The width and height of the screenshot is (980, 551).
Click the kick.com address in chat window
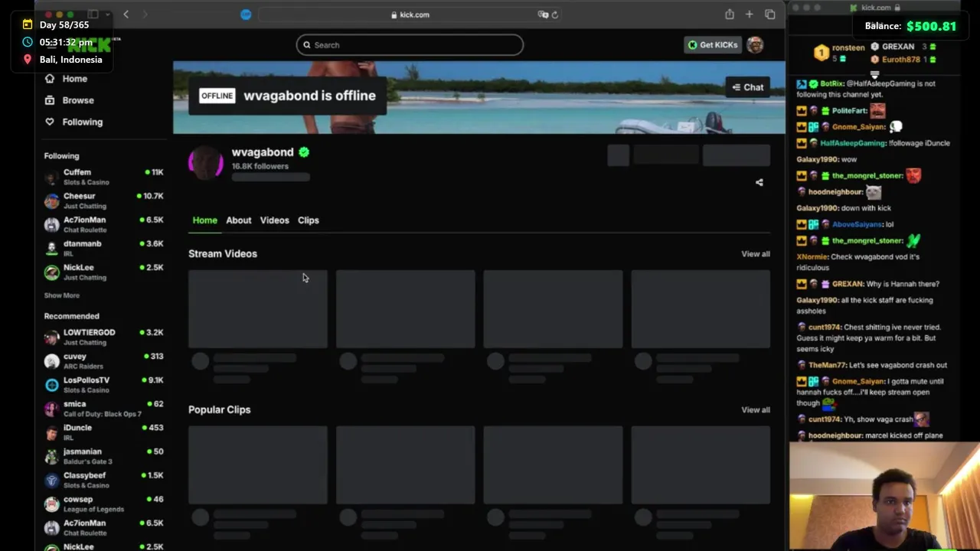pos(876,8)
